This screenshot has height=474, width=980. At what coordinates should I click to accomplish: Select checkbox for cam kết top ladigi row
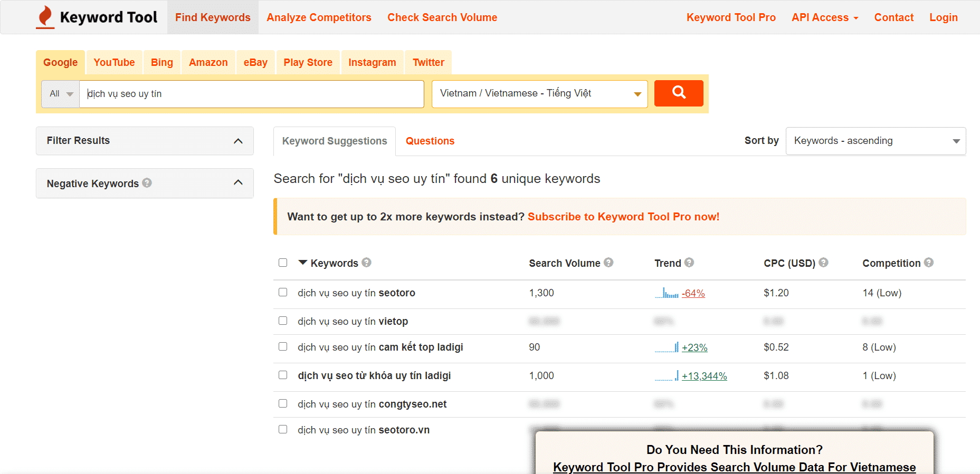[x=283, y=346]
